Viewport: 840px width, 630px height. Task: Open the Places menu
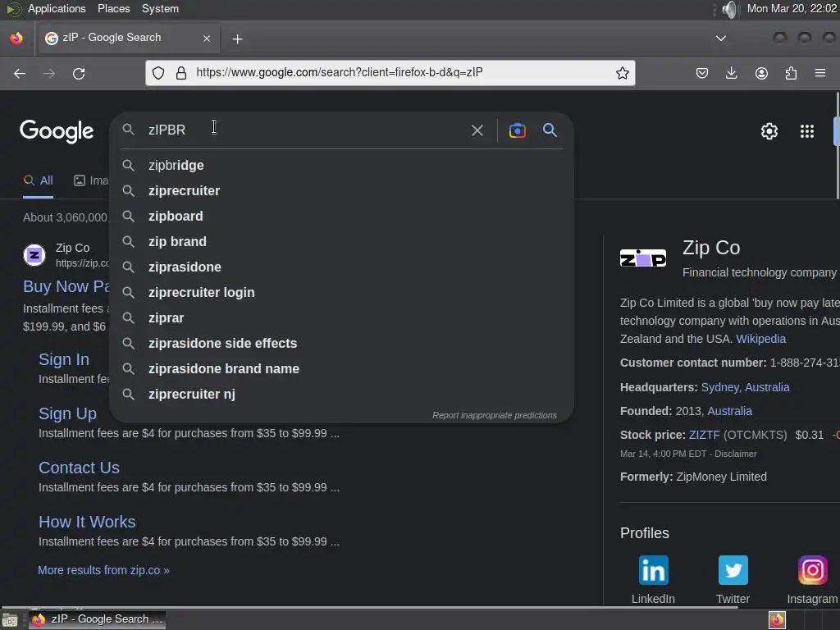tap(113, 8)
